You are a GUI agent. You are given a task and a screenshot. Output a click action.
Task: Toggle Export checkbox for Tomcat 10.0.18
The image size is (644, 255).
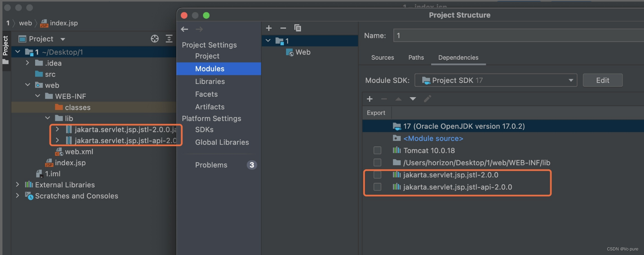click(x=377, y=151)
